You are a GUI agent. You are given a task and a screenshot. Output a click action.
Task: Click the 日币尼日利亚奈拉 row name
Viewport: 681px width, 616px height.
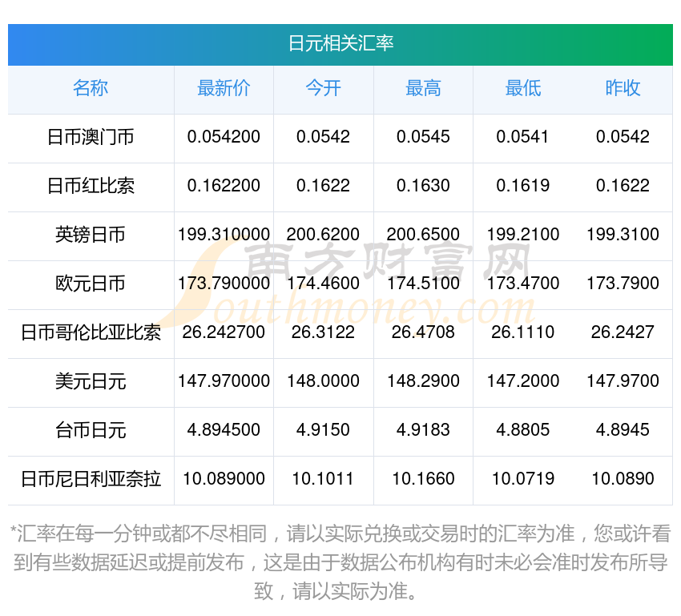click(91, 479)
